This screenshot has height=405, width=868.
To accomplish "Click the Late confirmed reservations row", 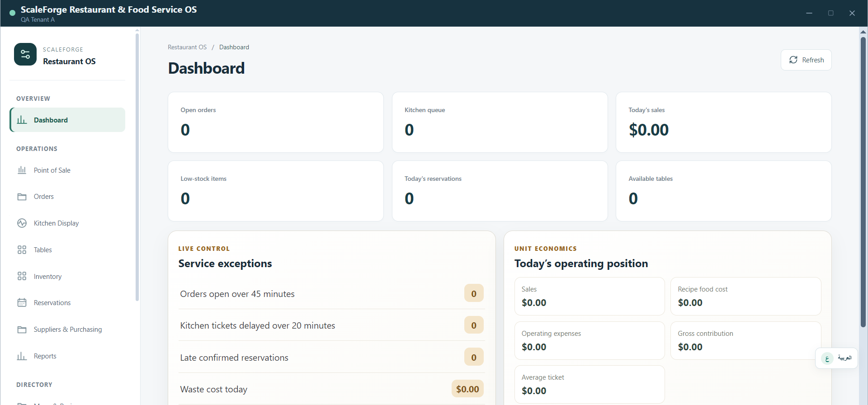I will point(332,358).
